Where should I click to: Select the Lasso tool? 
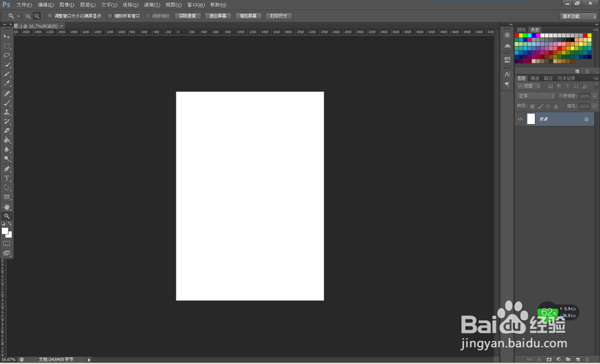pyautogui.click(x=7, y=55)
